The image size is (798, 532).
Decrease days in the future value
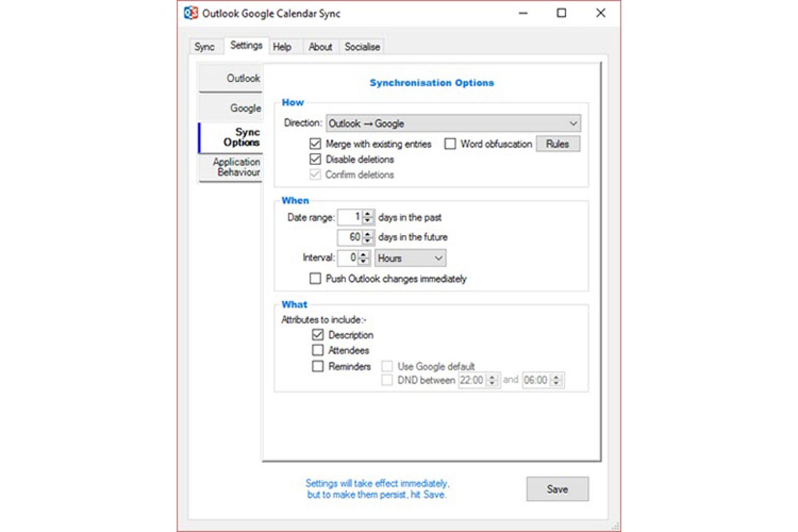367,240
